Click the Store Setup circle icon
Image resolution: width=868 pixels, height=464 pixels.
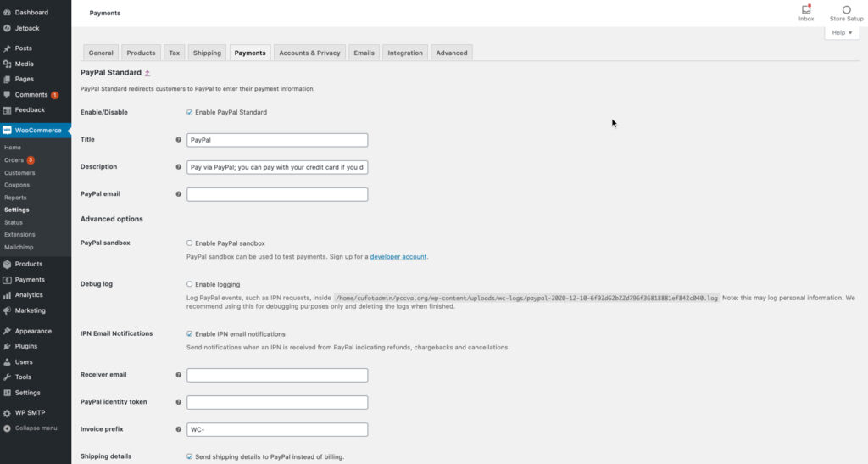[846, 10]
